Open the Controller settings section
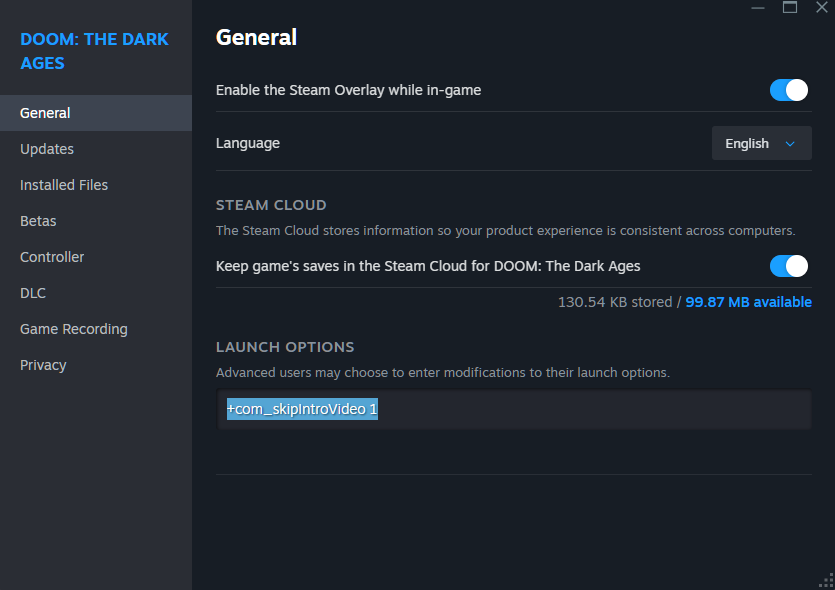 (52, 257)
